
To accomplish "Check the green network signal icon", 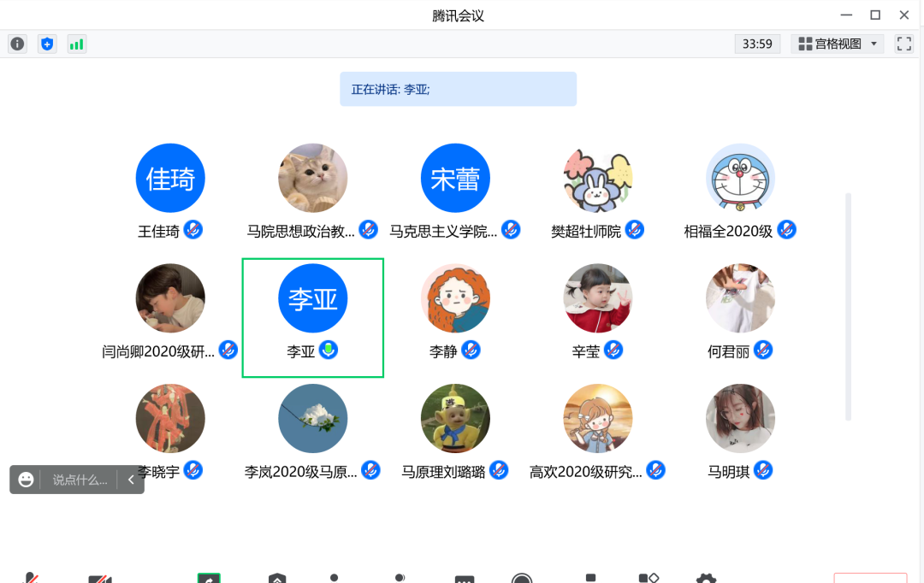I will (x=77, y=44).
